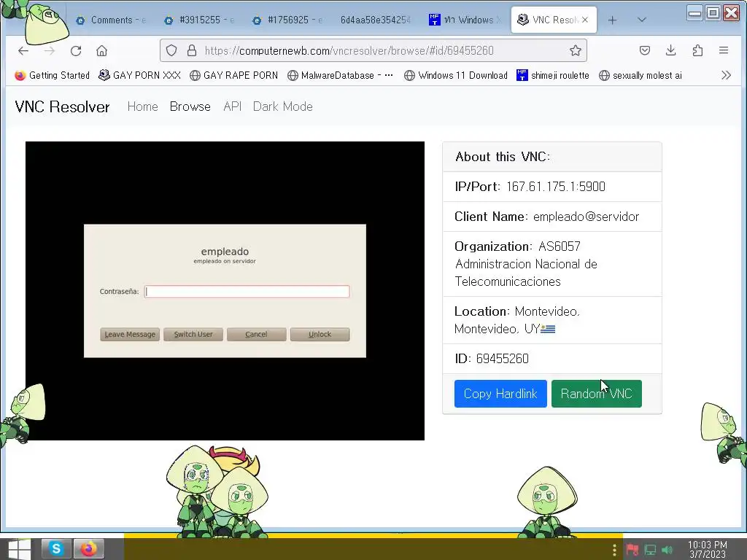Screen dimensions: 747x560
Task: Go back using the browser back arrow
Action: point(23,50)
